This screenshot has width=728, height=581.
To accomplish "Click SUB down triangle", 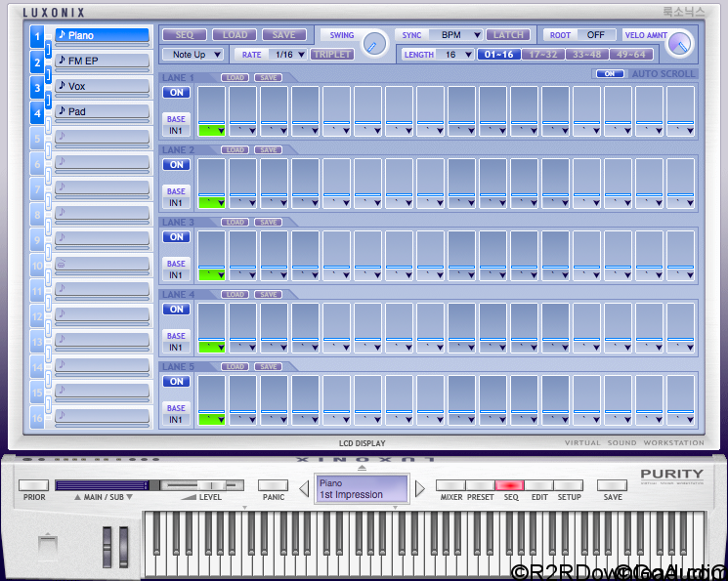I will pyautogui.click(x=130, y=497).
